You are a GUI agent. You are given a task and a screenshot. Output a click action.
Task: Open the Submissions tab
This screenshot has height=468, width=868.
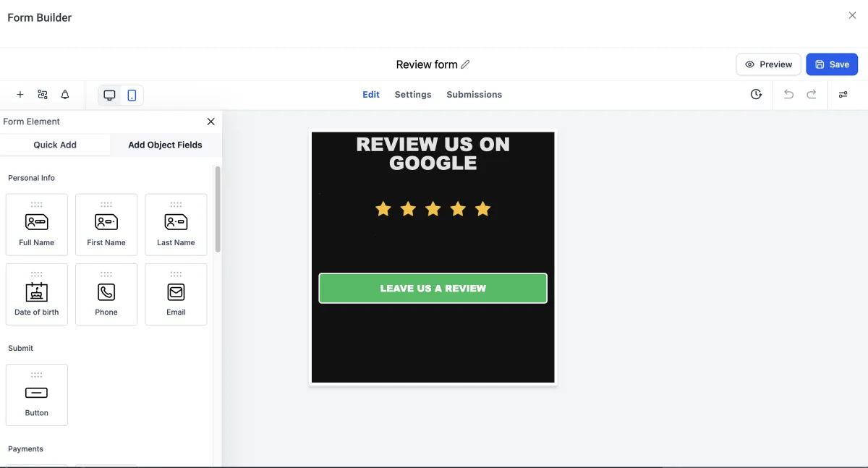coord(475,95)
